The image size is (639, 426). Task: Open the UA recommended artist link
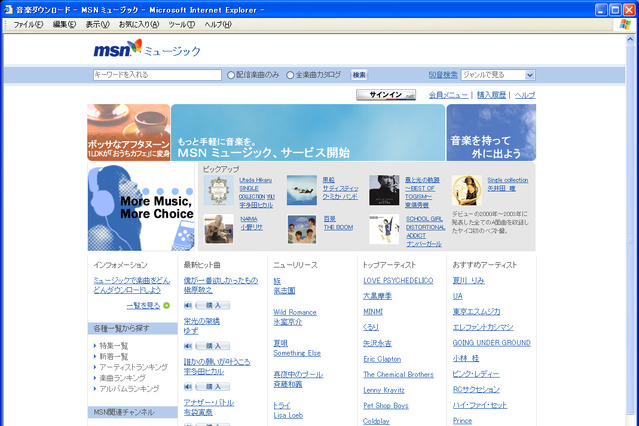pos(458,296)
